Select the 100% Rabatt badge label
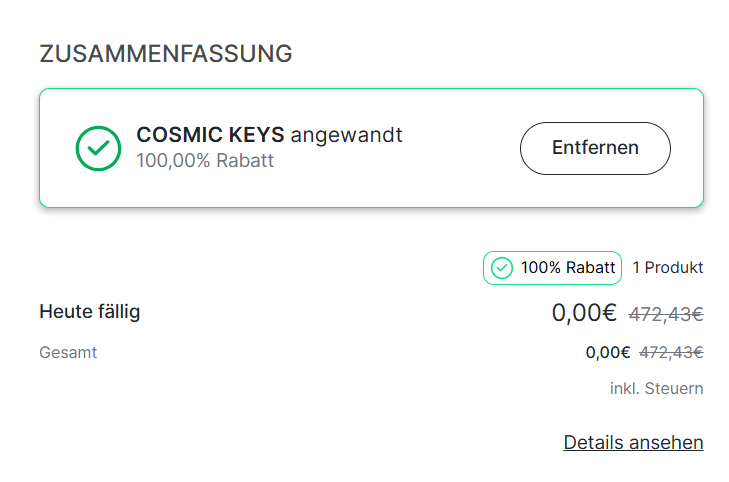729x482 pixels. [567, 268]
